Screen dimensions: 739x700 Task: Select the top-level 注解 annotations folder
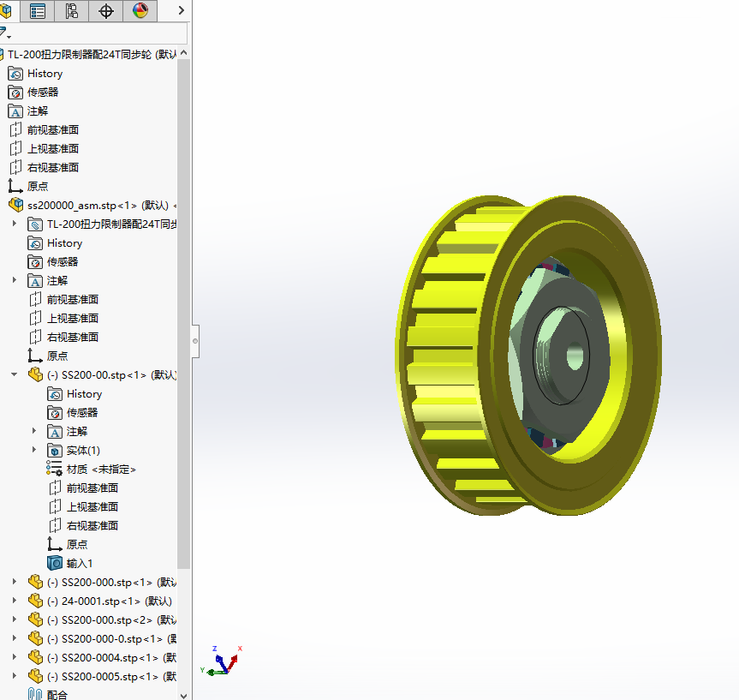(28, 111)
